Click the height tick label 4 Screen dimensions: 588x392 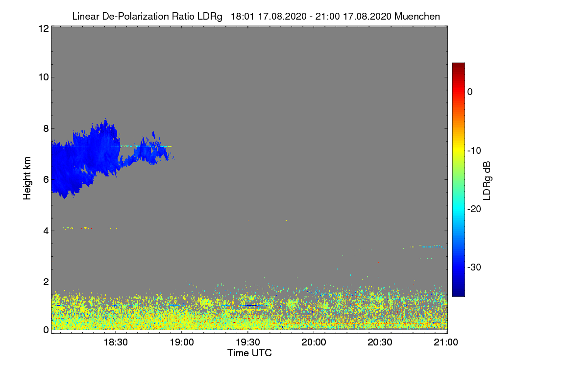click(x=46, y=230)
